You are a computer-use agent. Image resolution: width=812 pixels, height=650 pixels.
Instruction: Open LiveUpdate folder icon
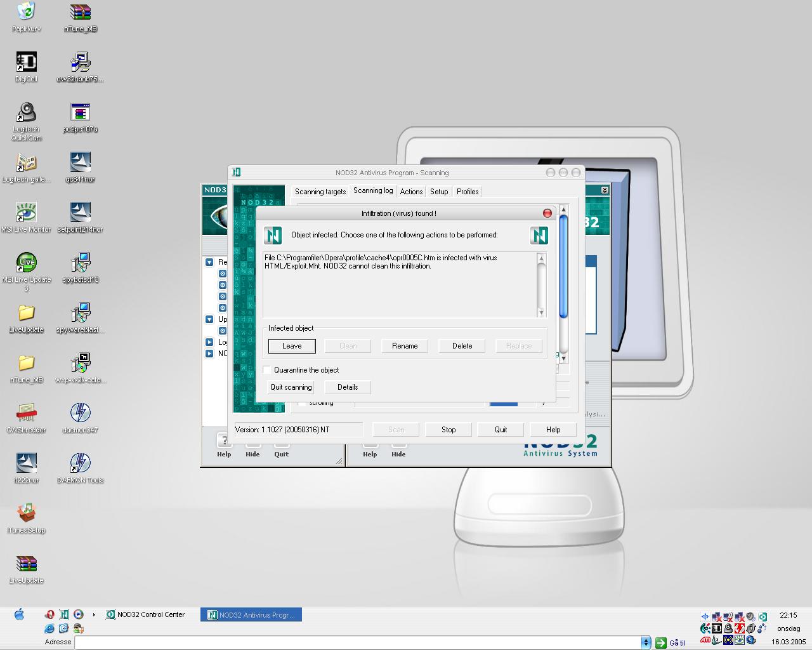click(x=26, y=317)
